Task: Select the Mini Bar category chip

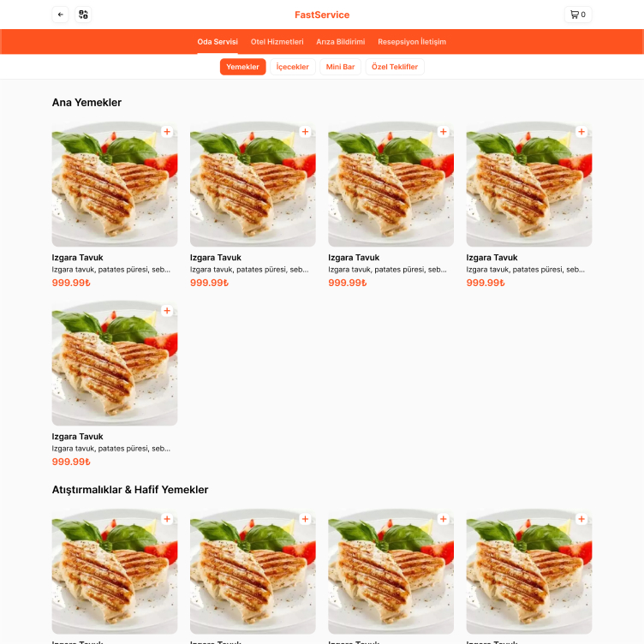Action: tap(340, 67)
